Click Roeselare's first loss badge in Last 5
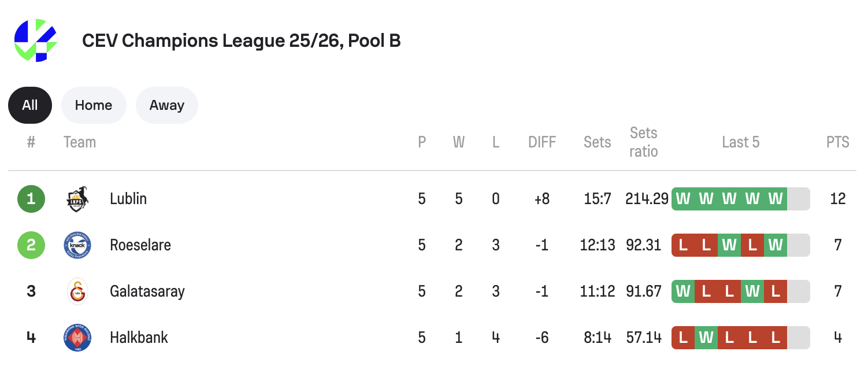The width and height of the screenshot is (868, 377). (683, 245)
